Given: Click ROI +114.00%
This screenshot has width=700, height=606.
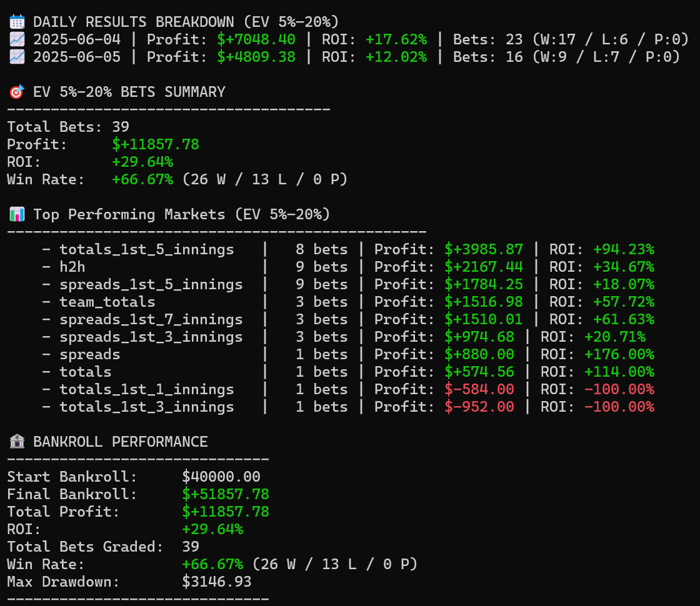Looking at the screenshot, I should (619, 372).
